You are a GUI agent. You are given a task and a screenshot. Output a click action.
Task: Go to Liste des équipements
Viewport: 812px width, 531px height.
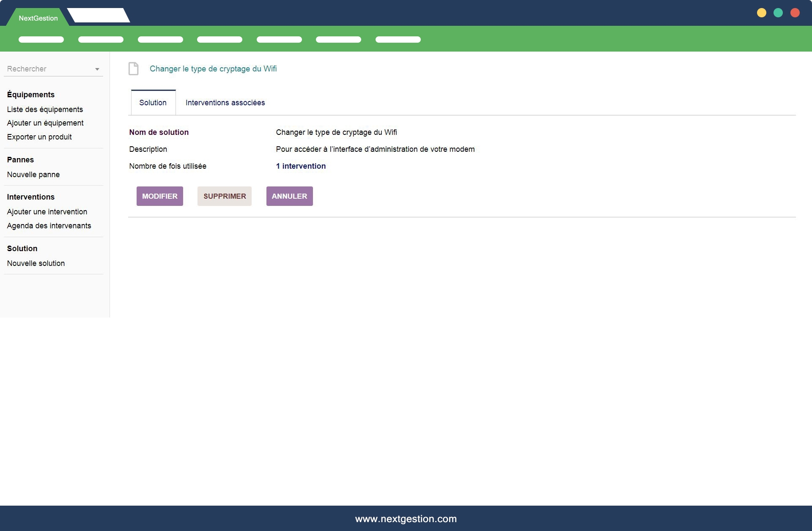[45, 109]
